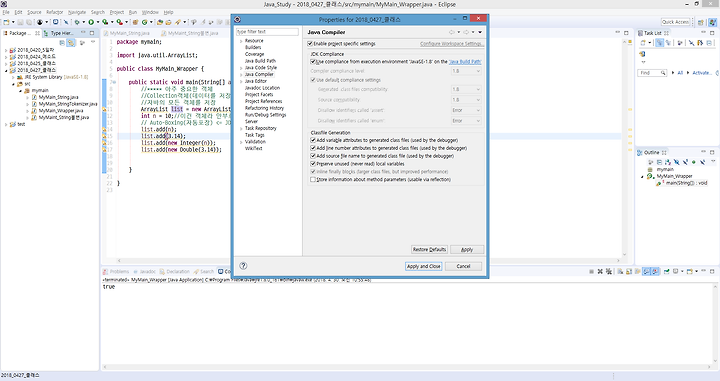Enable Store information about method parameters
720x381 pixels.
[313, 179]
